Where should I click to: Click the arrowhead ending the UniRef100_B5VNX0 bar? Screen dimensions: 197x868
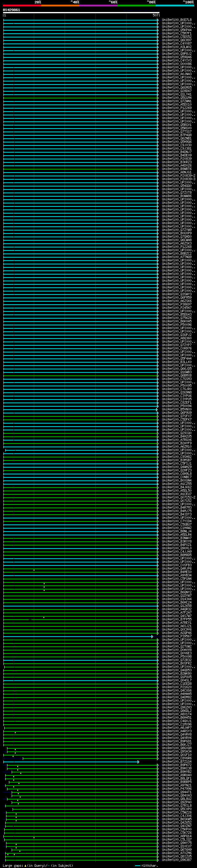coord(157,410)
